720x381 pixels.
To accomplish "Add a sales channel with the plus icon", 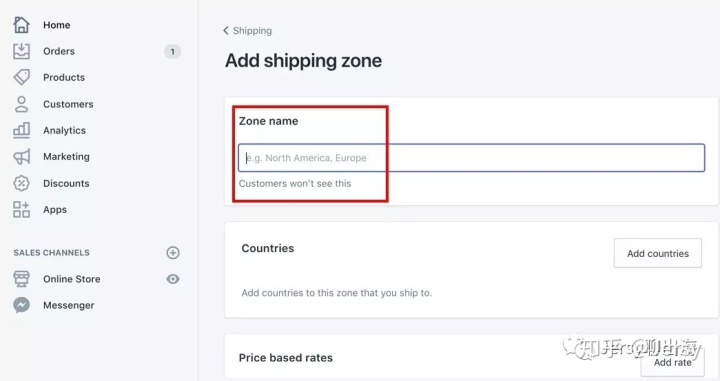I will 173,252.
